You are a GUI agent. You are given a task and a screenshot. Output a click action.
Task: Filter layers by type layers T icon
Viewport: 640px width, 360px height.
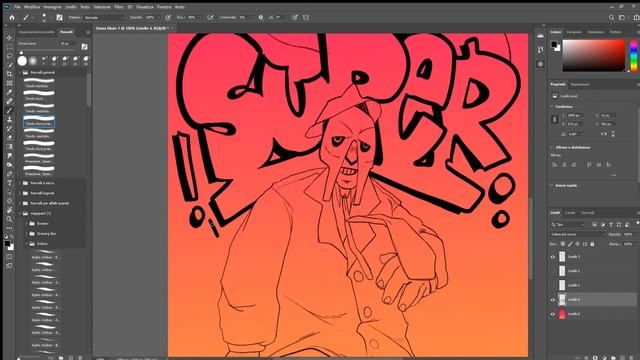611,224
